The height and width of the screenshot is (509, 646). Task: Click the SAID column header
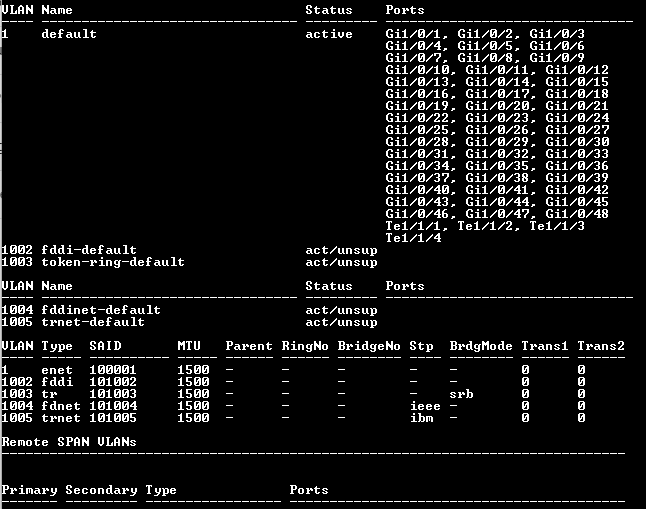pos(105,346)
